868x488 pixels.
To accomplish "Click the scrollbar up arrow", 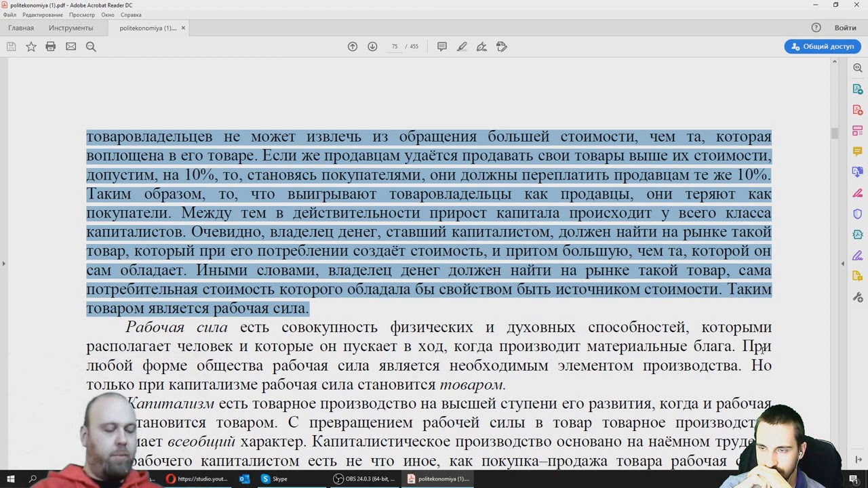I will pyautogui.click(x=835, y=62).
